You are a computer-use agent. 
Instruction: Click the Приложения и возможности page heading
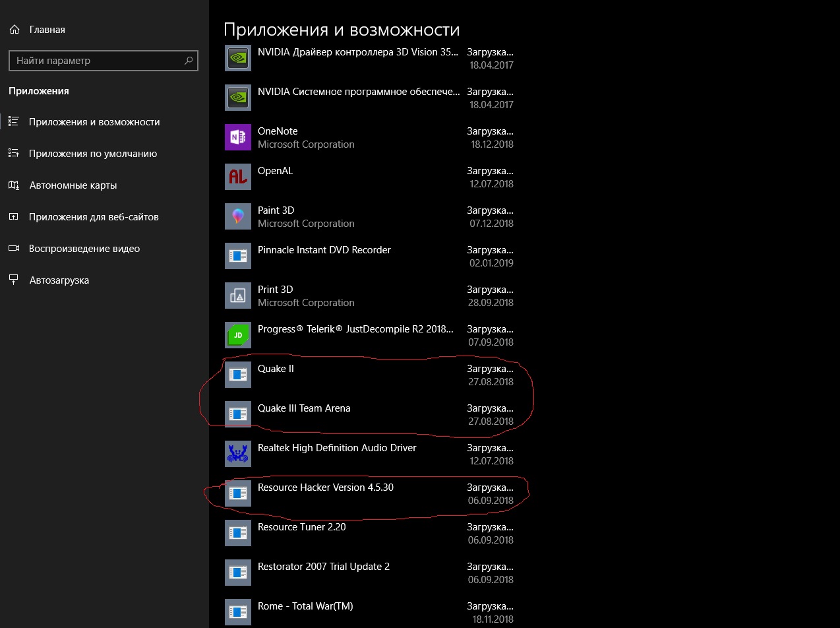[x=342, y=30]
